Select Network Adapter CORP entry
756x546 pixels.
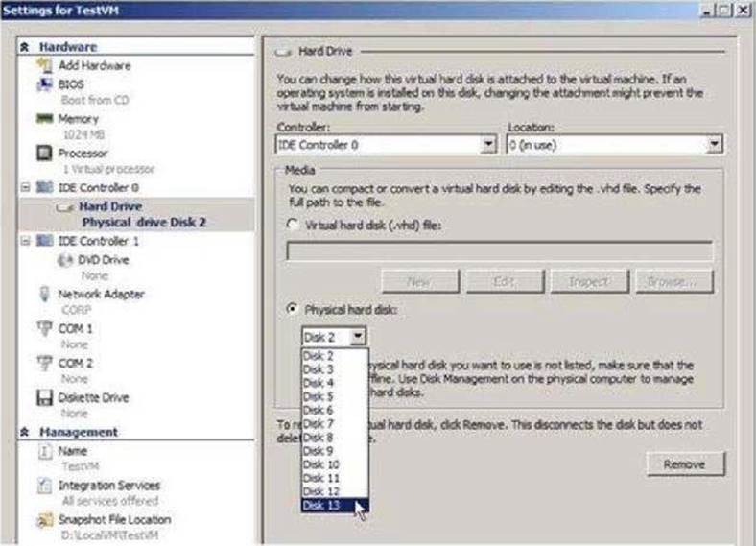coord(102,301)
